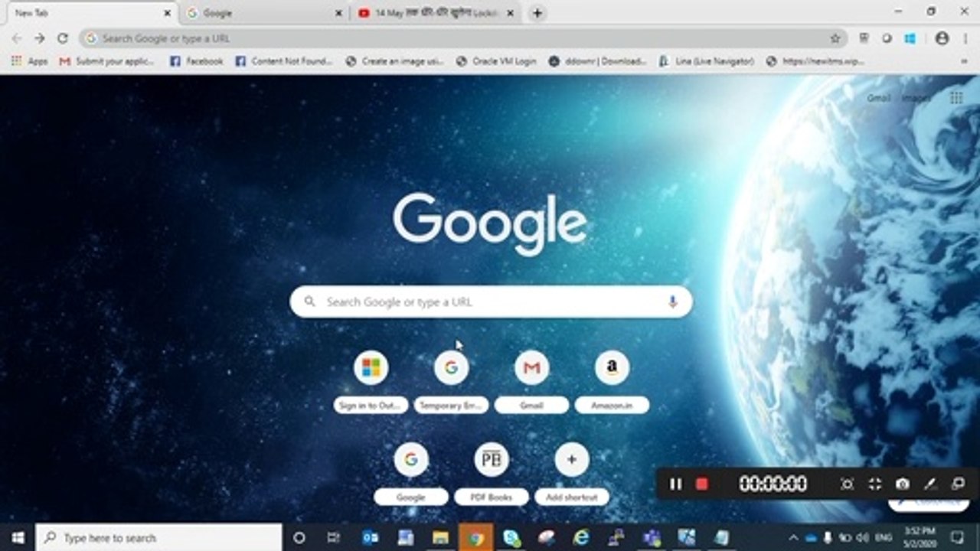Open the Amazon.in shortcut tile
This screenshot has height=551, width=980.
click(x=612, y=383)
